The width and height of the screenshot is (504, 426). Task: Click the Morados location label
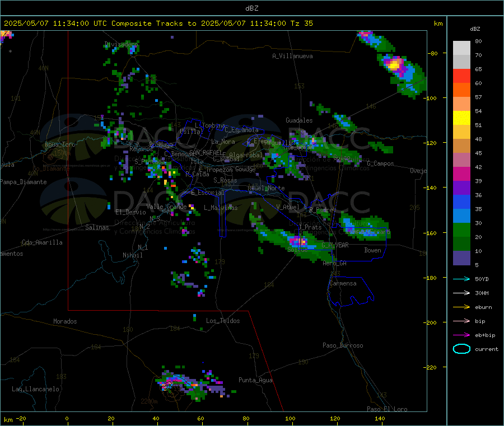coord(65,321)
